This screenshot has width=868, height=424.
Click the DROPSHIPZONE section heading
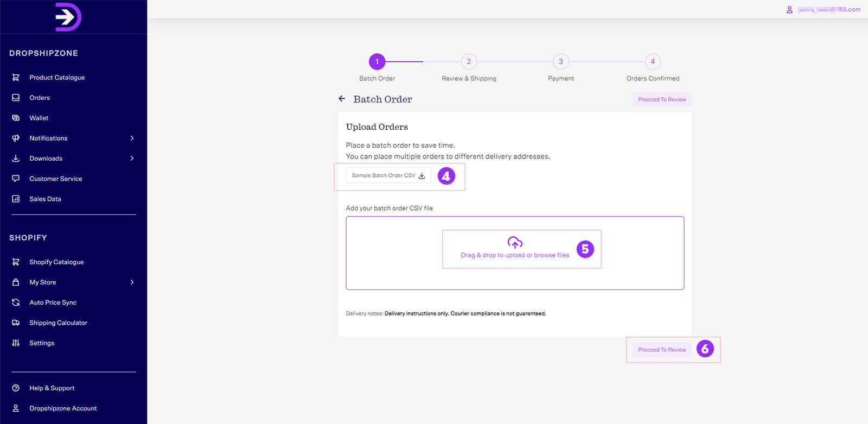[43, 53]
